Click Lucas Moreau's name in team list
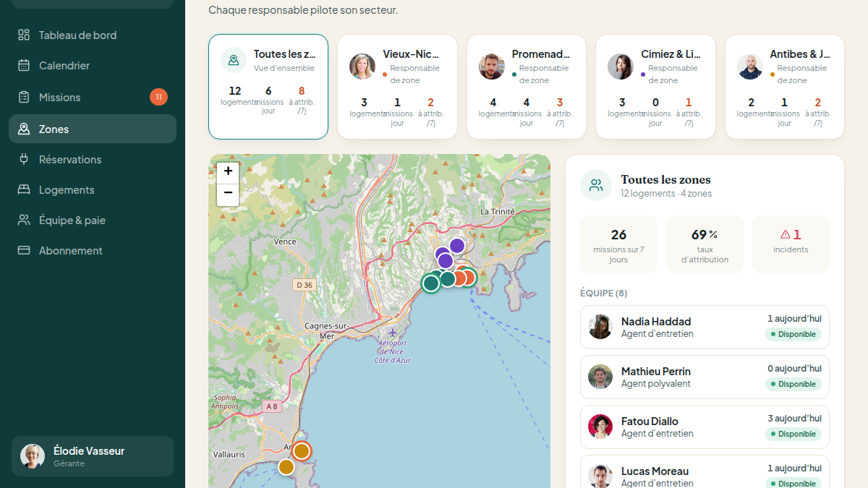The height and width of the screenshot is (488, 868). (x=655, y=471)
